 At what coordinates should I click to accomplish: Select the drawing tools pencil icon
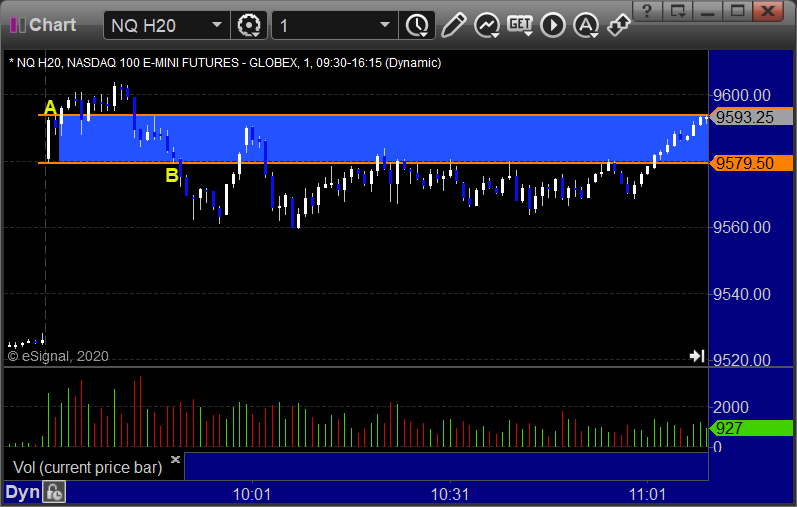click(x=453, y=25)
